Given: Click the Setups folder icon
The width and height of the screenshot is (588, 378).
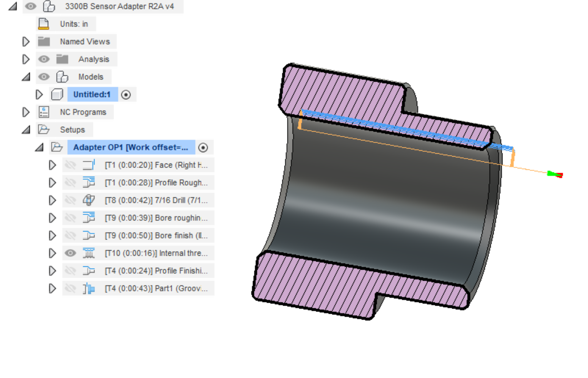Looking at the screenshot, I should pos(44,130).
